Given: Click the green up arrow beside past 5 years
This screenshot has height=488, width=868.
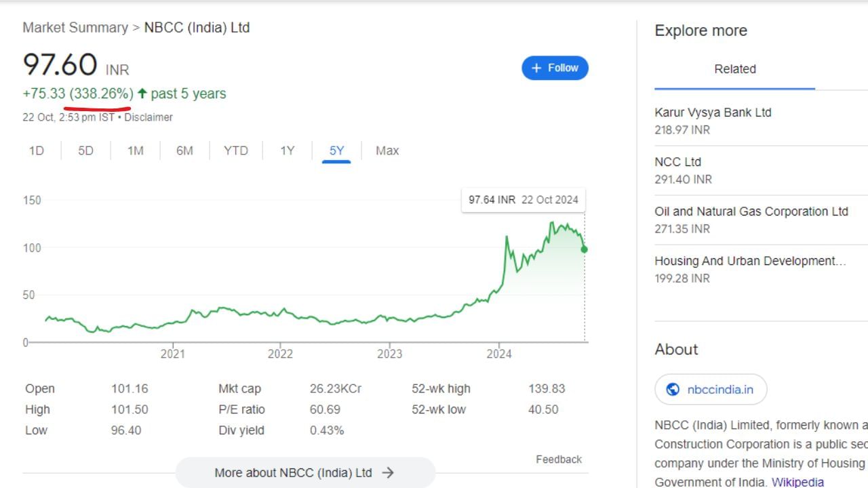Looking at the screenshot, I should (142, 94).
